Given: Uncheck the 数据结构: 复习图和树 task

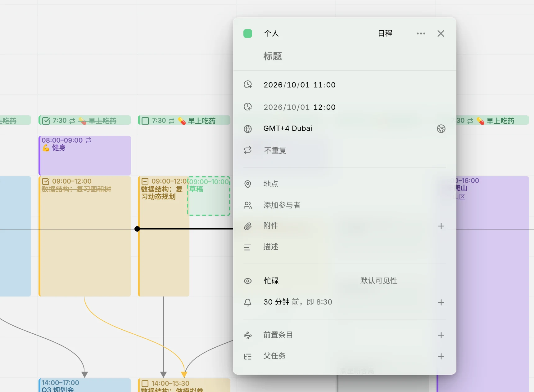Looking at the screenshot, I should pyautogui.click(x=46, y=181).
